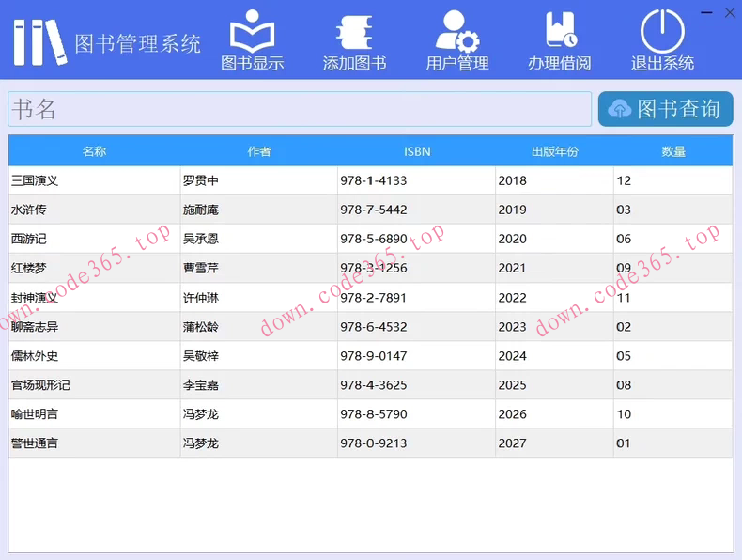Sort by the 名称 column header
Screen dimensions: 742x560
coord(94,151)
